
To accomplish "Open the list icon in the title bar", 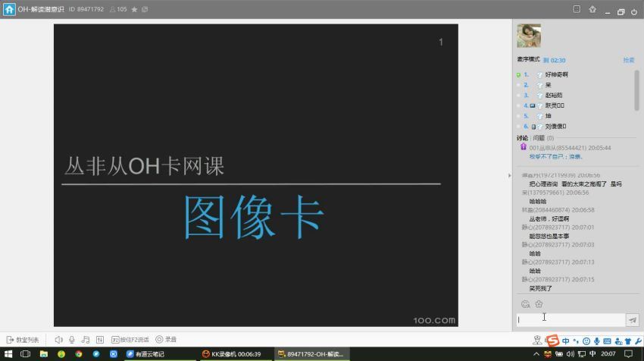I will [x=577, y=9].
